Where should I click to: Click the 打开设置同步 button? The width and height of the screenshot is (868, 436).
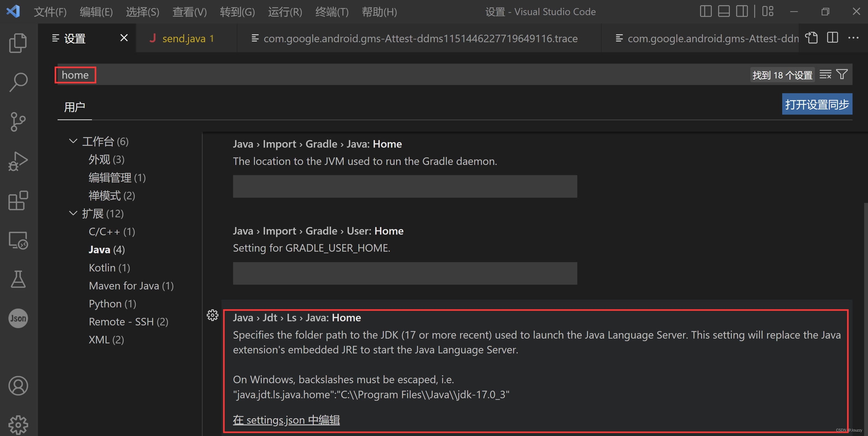(x=817, y=104)
